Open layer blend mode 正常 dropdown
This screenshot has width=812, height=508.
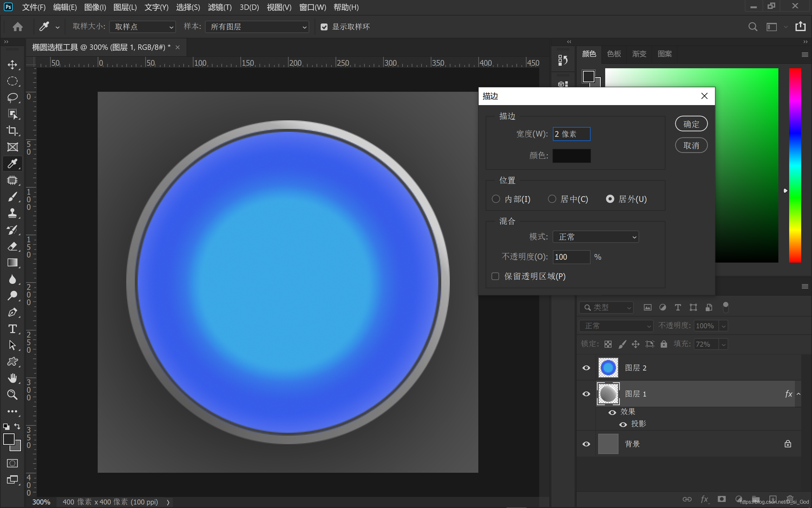click(x=616, y=326)
